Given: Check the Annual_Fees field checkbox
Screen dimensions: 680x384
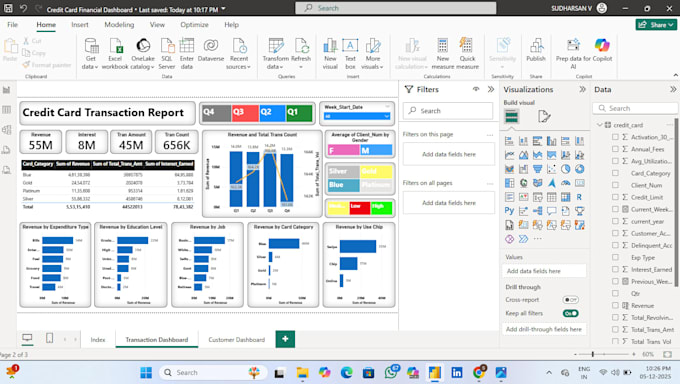Looking at the screenshot, I should pyautogui.click(x=615, y=149).
